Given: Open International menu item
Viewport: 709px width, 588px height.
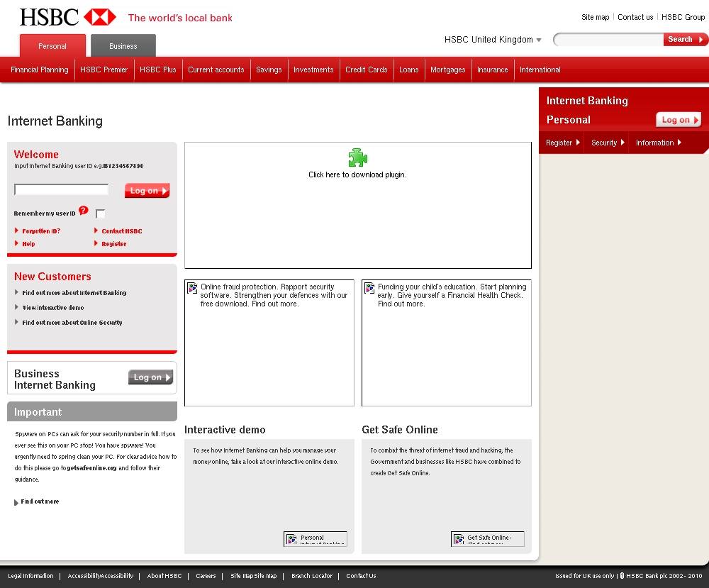Looking at the screenshot, I should pyautogui.click(x=540, y=70).
